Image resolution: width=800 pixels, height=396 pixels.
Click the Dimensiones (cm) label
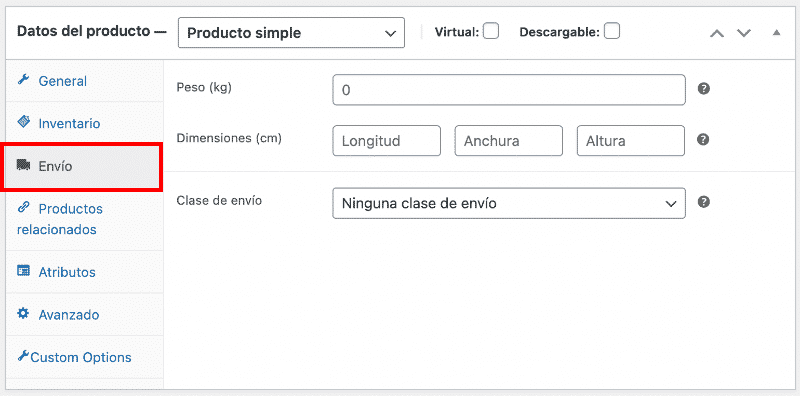click(x=229, y=138)
